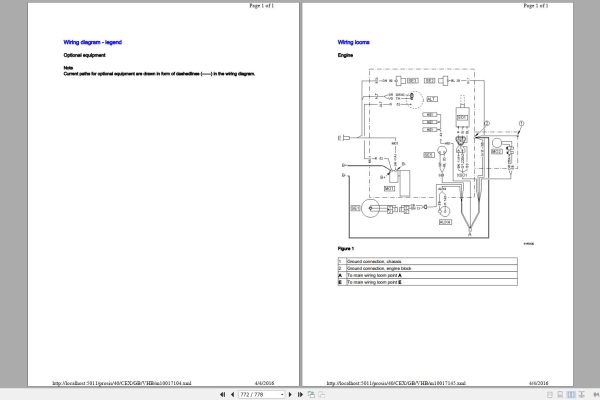Click the left page footer localhost URL
The height and width of the screenshot is (400, 600).
pos(122,383)
